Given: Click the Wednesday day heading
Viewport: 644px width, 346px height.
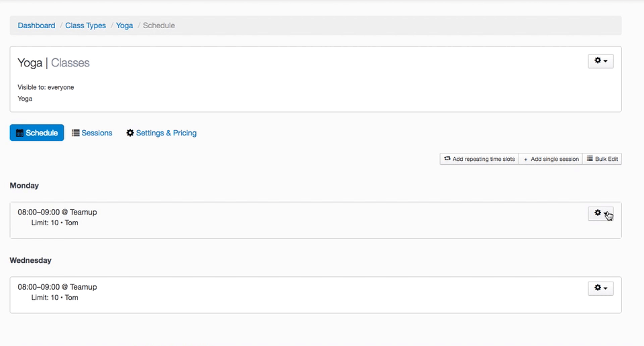Looking at the screenshot, I should point(30,260).
